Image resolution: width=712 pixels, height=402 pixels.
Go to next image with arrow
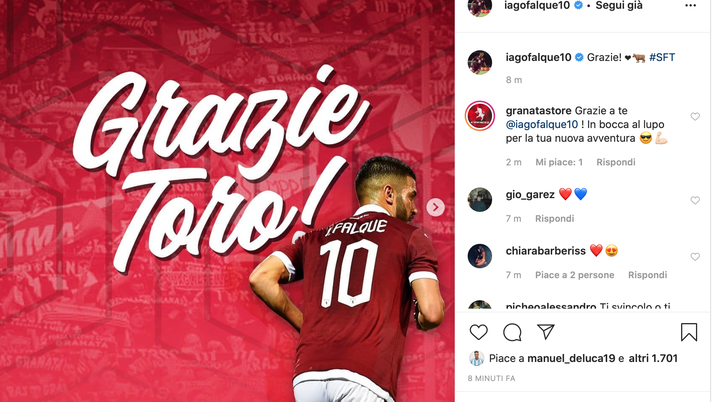pos(435,207)
